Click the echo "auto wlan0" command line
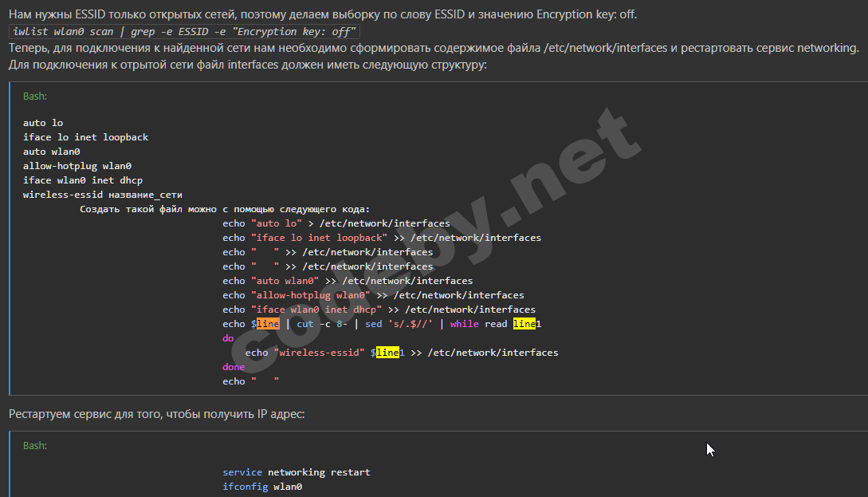 click(348, 281)
